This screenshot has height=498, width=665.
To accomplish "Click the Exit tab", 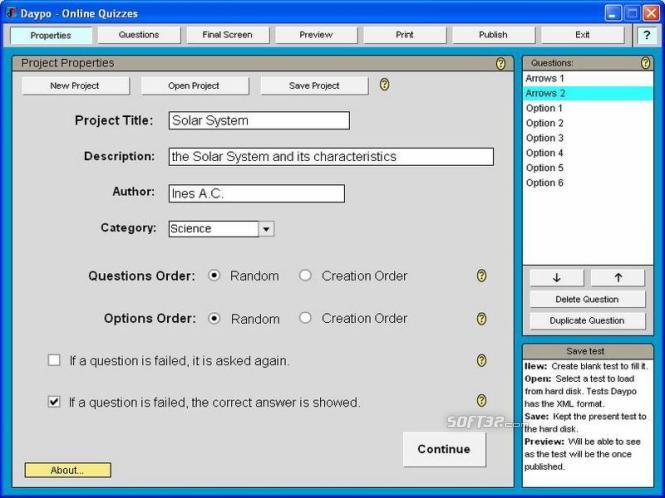I will (582, 35).
